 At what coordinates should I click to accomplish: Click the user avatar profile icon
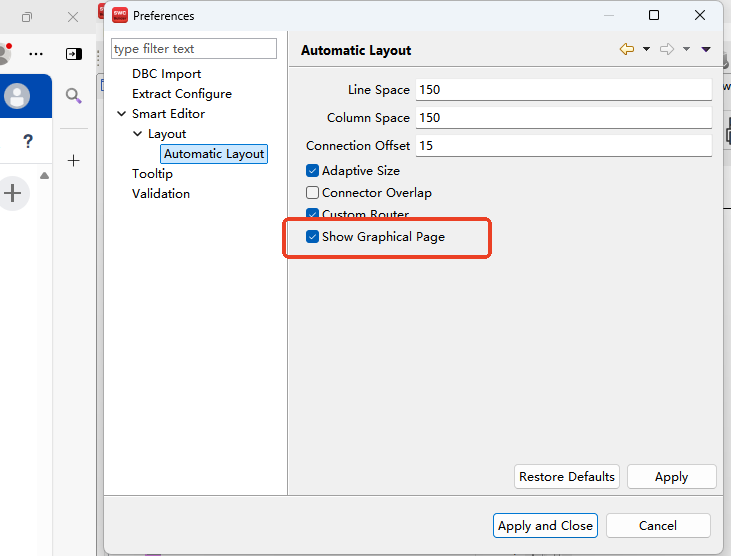click(x=17, y=96)
